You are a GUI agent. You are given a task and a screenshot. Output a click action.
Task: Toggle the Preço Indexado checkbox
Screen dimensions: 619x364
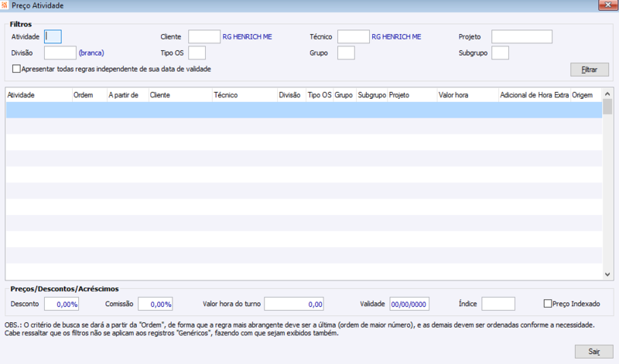click(548, 304)
